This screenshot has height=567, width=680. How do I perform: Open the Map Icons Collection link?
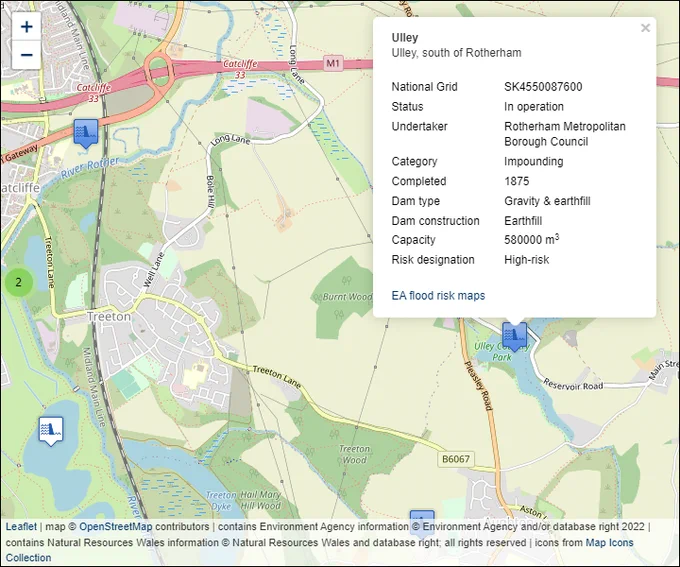click(x=609, y=542)
